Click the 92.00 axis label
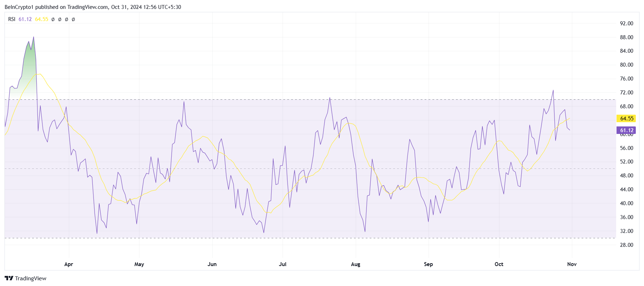644x286 pixels. (x=627, y=24)
